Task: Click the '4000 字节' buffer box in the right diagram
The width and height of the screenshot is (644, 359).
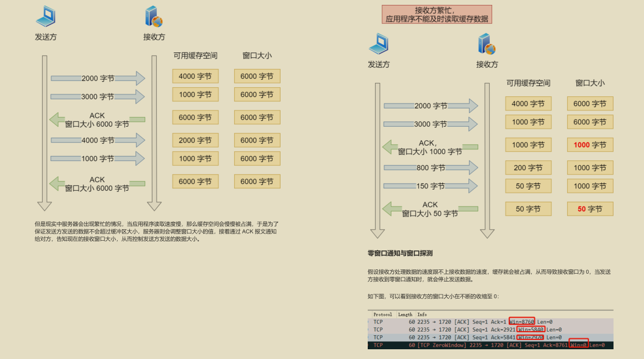Action: click(x=528, y=104)
